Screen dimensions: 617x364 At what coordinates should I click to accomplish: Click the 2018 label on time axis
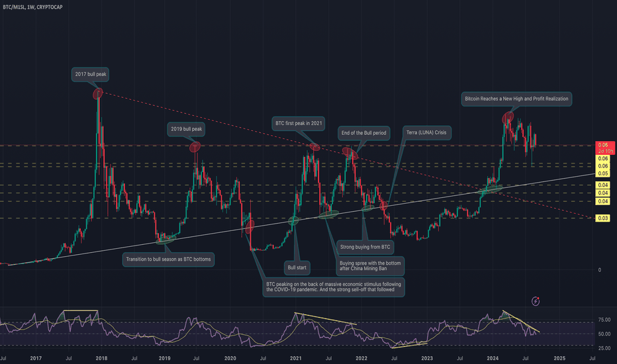click(101, 359)
